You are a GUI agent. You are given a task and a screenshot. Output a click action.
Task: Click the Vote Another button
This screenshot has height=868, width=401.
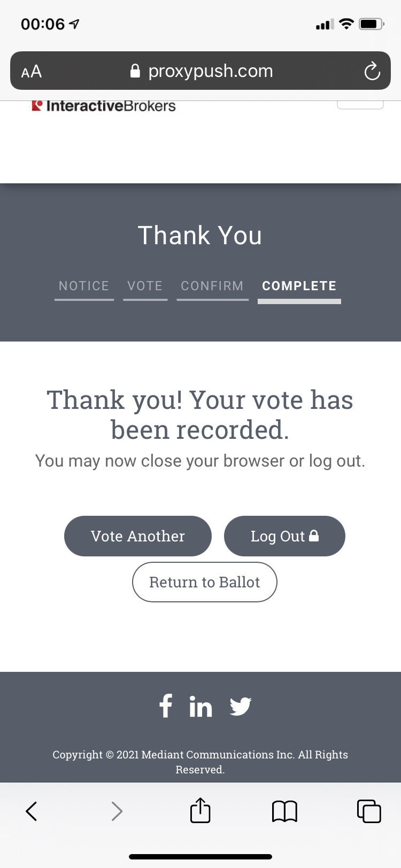pos(138,536)
